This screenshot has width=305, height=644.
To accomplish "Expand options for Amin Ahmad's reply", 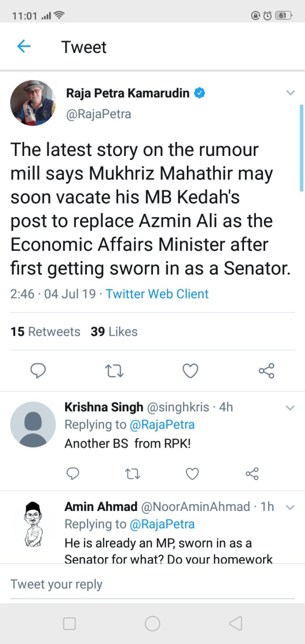I will tap(290, 507).
